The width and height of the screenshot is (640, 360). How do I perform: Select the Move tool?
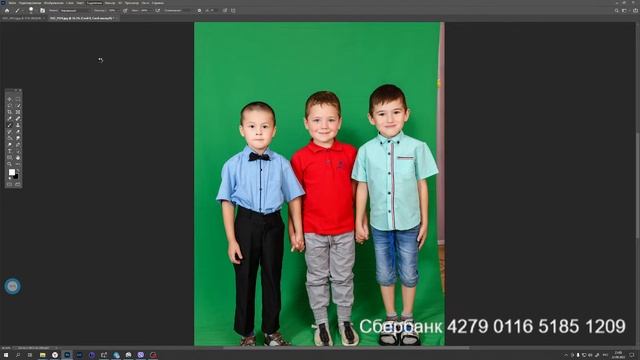click(9, 99)
